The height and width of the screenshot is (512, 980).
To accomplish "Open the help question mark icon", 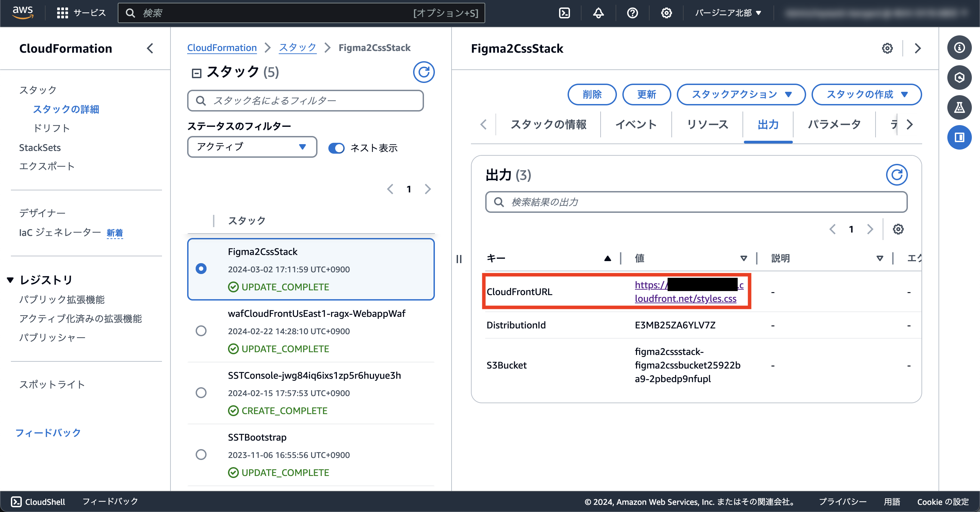I will coord(632,13).
